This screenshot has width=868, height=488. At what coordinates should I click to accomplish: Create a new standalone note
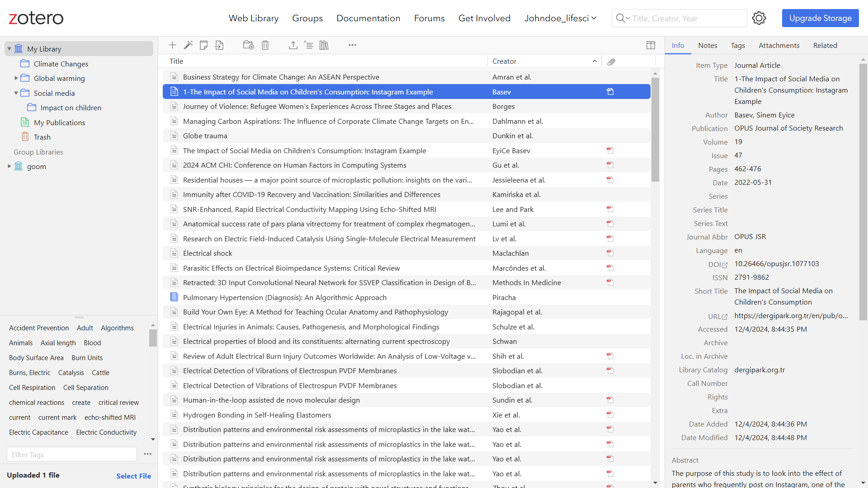click(203, 45)
